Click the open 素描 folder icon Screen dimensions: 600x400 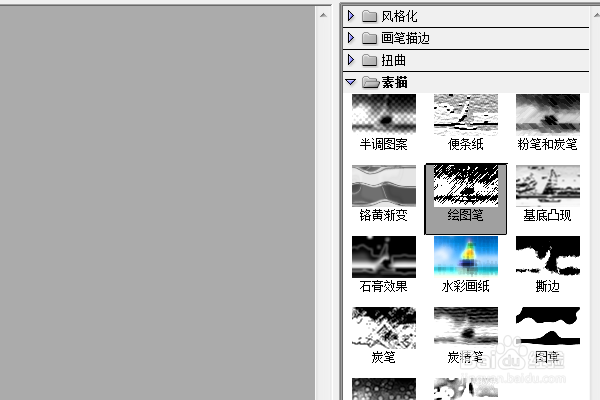click(370, 82)
